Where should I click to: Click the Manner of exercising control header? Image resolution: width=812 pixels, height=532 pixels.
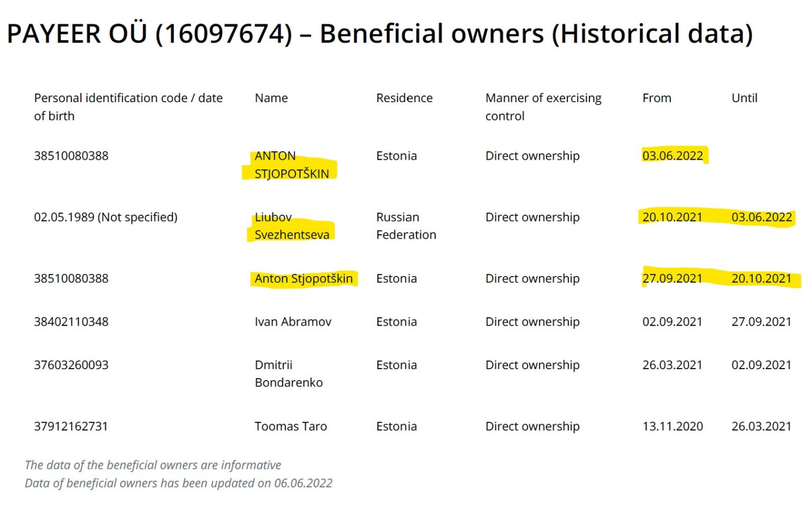pyautogui.click(x=543, y=106)
